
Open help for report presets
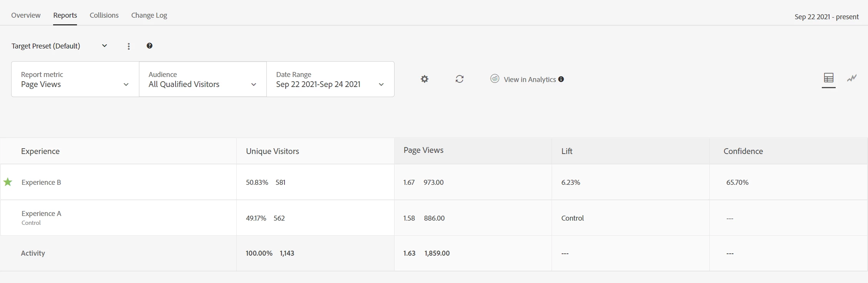coord(149,46)
